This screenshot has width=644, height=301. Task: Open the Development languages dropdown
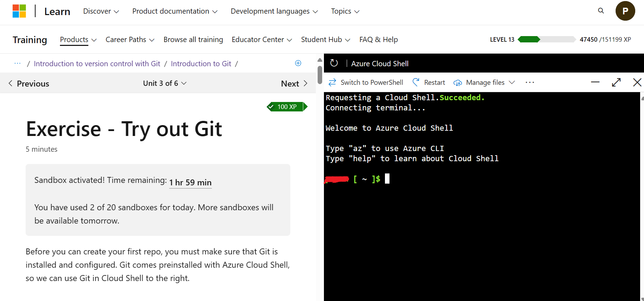coord(274,11)
